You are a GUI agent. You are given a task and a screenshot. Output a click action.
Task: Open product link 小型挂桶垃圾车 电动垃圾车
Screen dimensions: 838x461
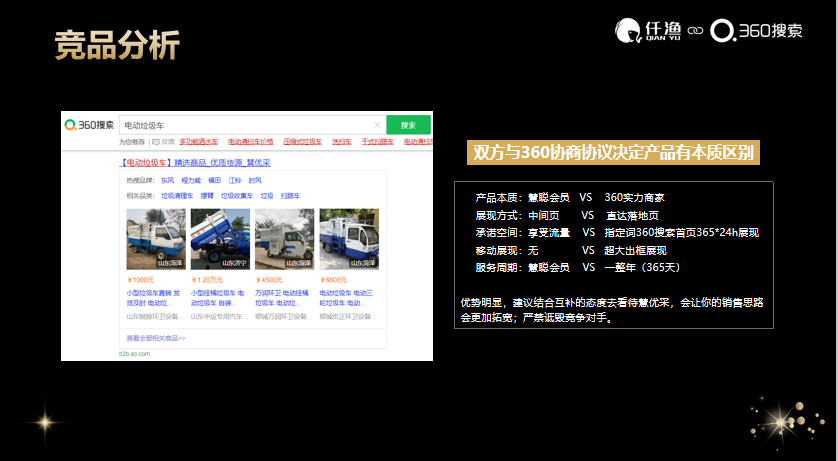pos(218,298)
